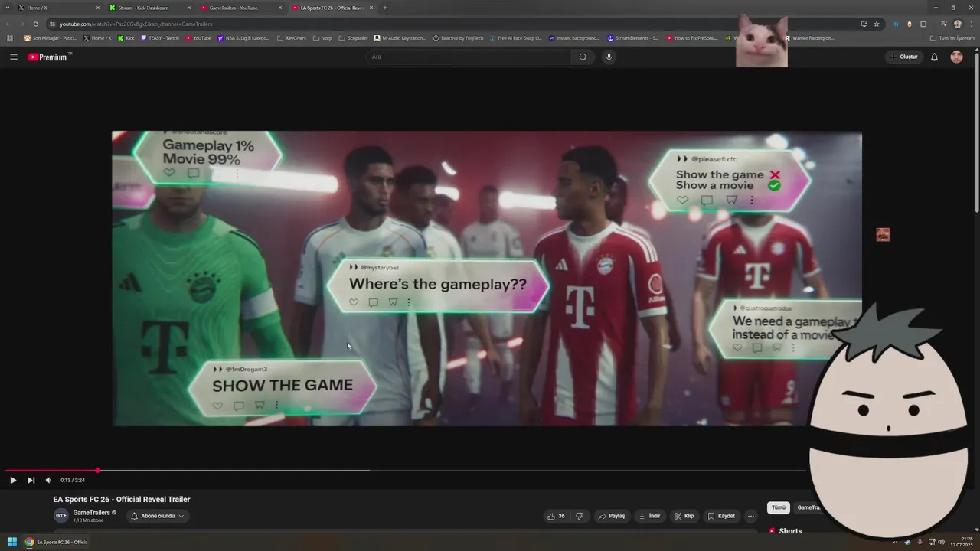View site information icon in address bar
Screen dimensions: 980x551
tap(52, 24)
